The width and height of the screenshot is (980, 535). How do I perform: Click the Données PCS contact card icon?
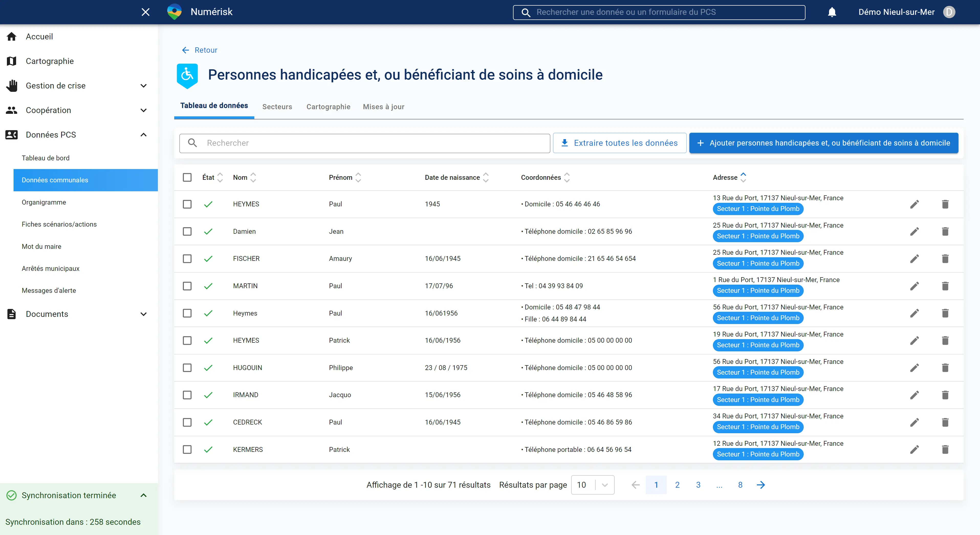coord(12,135)
